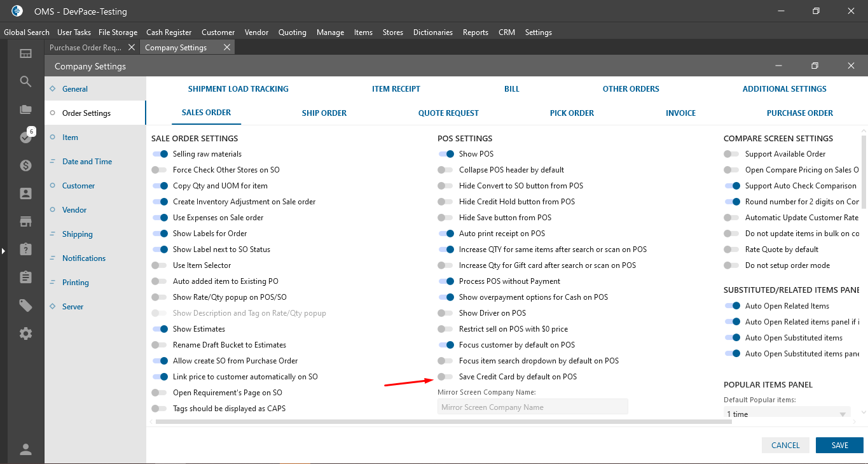The width and height of the screenshot is (868, 464).
Task: Open the Default Popular items dropdown
Action: (x=787, y=414)
